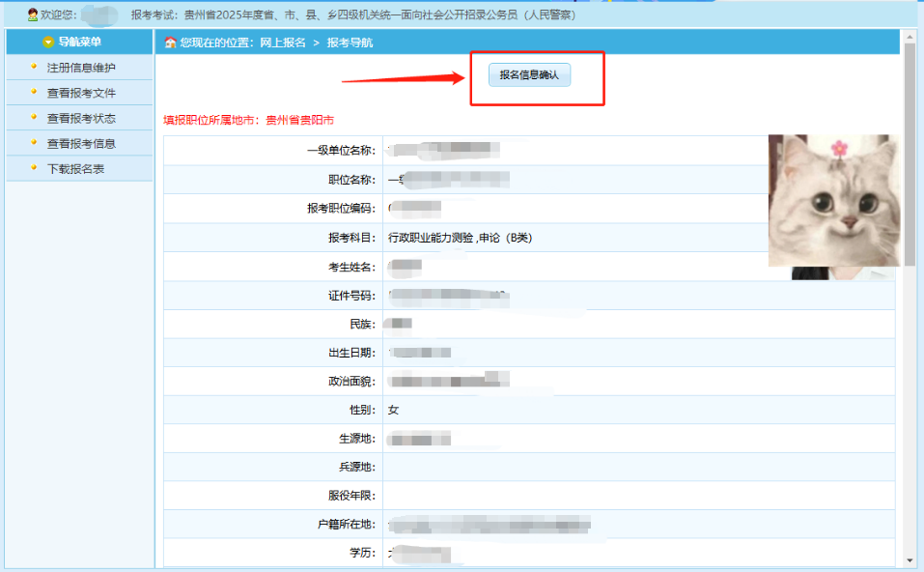Click the 出生日期 label
Viewport: 924px width, 572px height.
(351, 353)
